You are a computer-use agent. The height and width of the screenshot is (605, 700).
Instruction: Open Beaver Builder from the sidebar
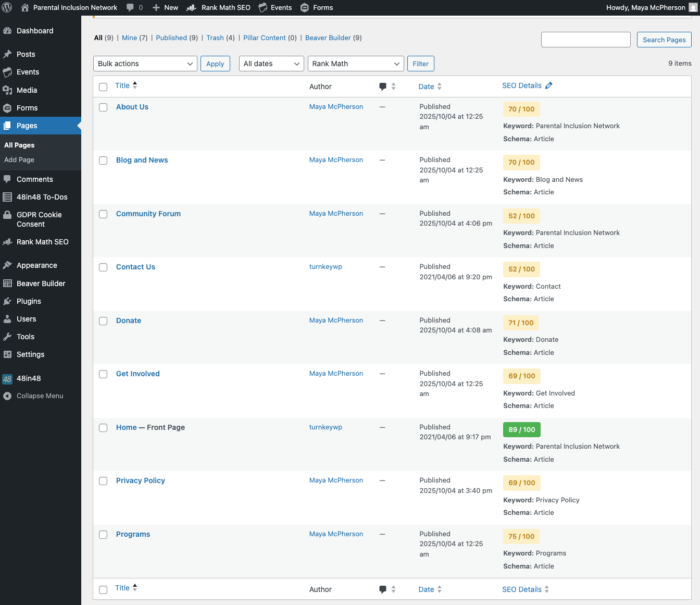pos(41,283)
